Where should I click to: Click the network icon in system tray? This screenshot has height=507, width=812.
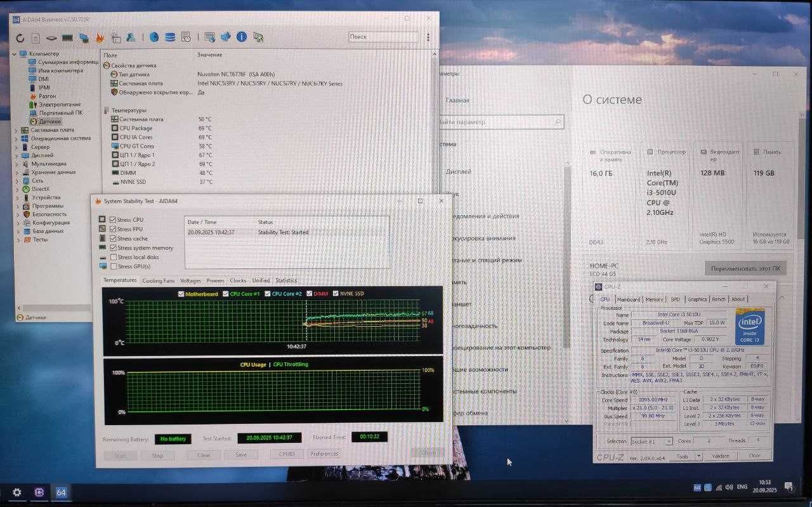click(x=719, y=487)
